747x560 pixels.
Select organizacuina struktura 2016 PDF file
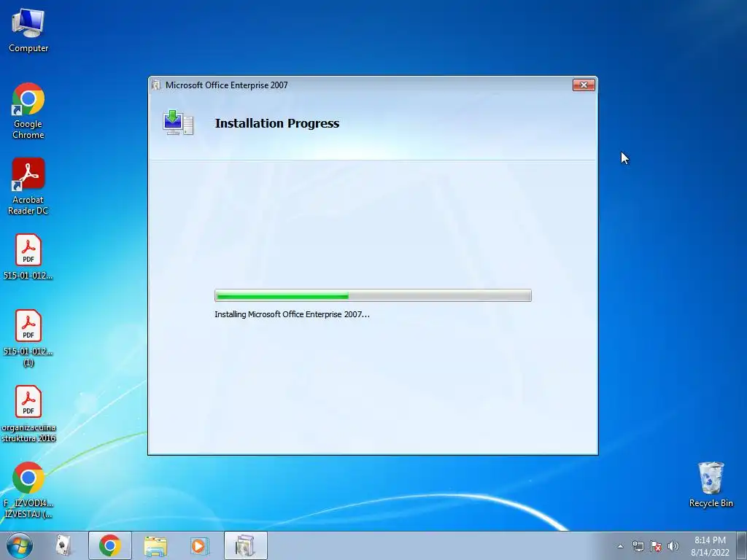pyautogui.click(x=28, y=414)
